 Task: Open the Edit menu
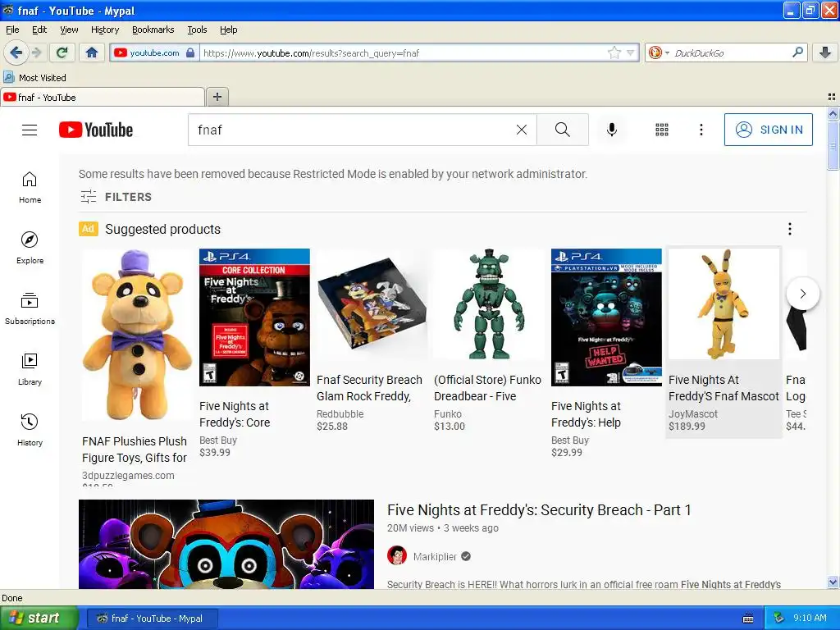pyautogui.click(x=39, y=30)
